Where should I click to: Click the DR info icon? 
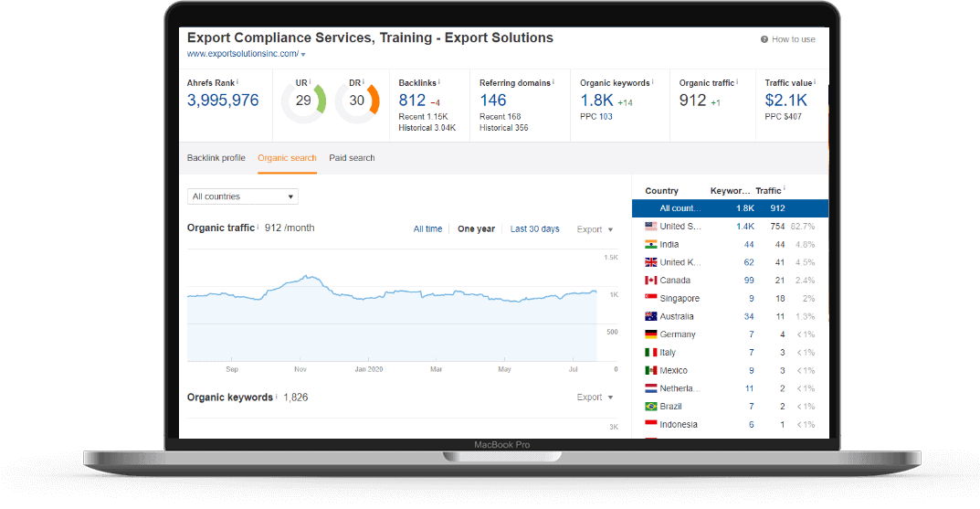(x=364, y=81)
